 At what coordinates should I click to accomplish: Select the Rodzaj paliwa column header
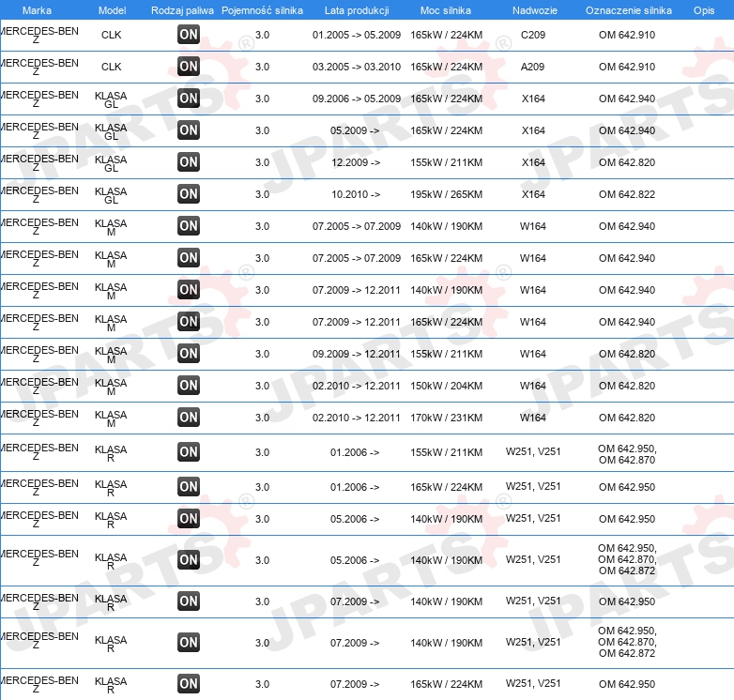tap(182, 10)
